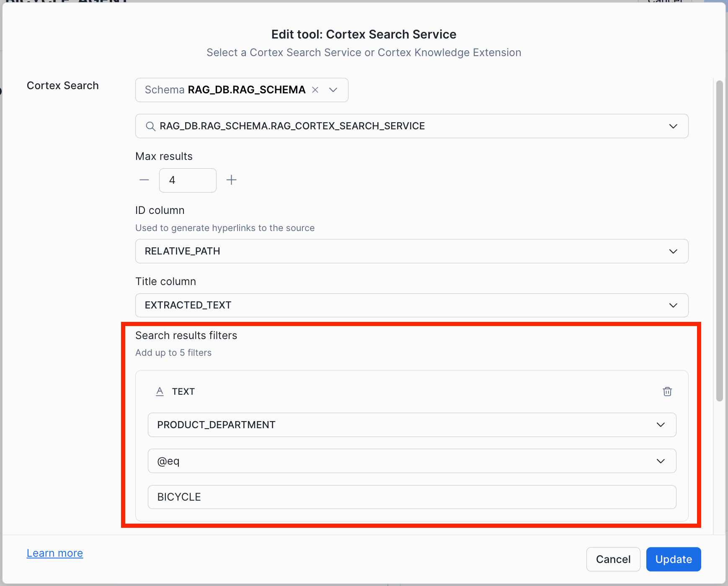Open the Cortex Search Service dropdown
Viewport: 728px width, 586px height.
pos(673,126)
